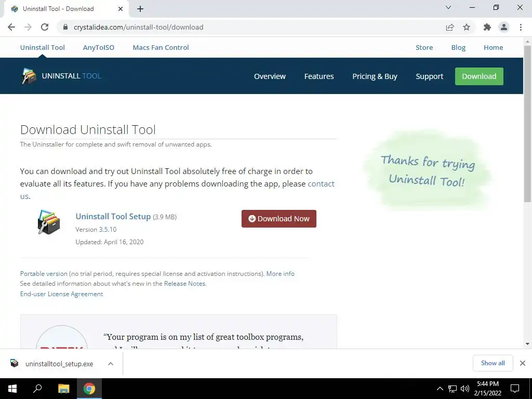The image size is (532, 399).
Task: Open Pricing & Buy page
Action: 375,76
